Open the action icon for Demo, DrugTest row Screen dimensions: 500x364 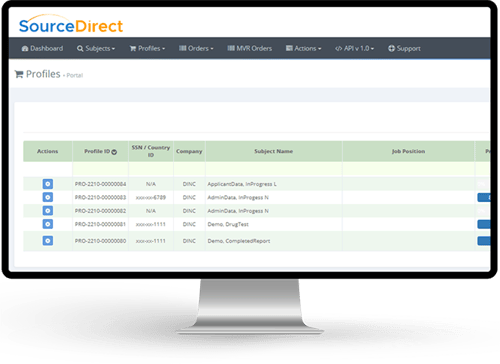tap(48, 224)
